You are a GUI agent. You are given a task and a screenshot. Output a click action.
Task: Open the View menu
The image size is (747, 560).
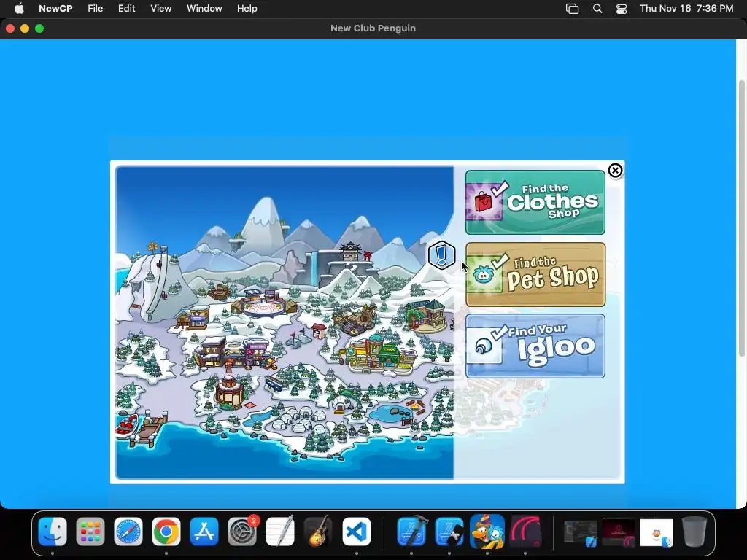pyautogui.click(x=161, y=9)
